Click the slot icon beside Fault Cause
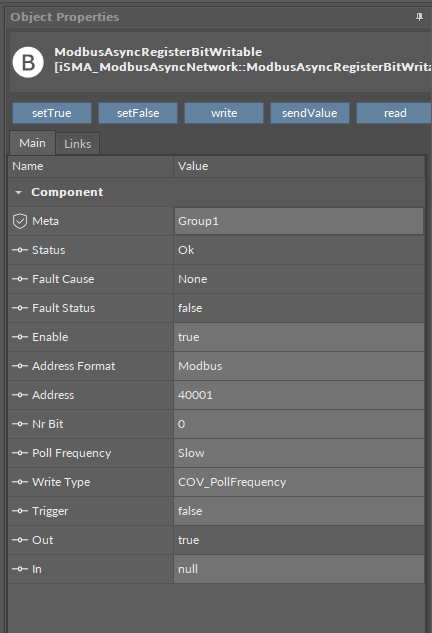Viewport: 432px width, 633px height. click(20, 279)
